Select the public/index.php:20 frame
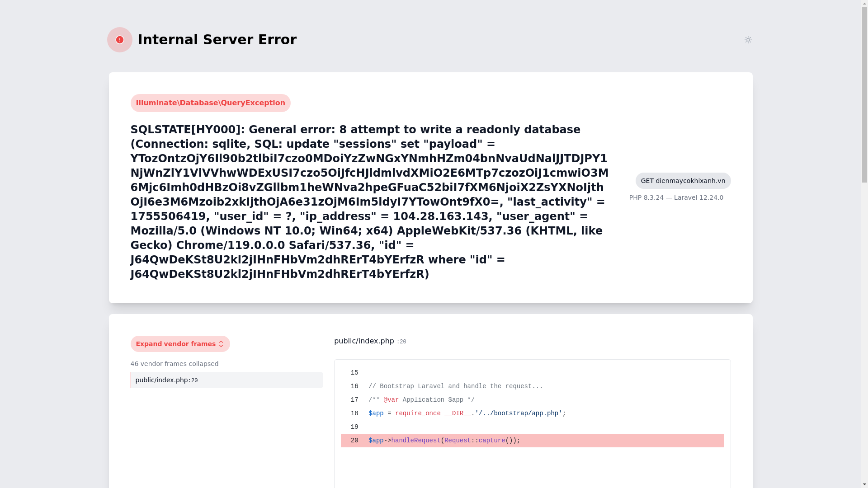Screen dimensions: 868x488 pyautogui.click(x=227, y=380)
